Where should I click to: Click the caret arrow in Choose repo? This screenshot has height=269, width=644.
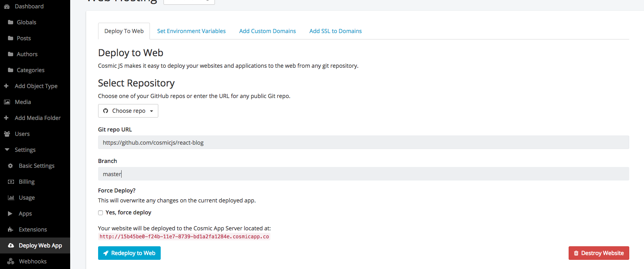pyautogui.click(x=152, y=111)
